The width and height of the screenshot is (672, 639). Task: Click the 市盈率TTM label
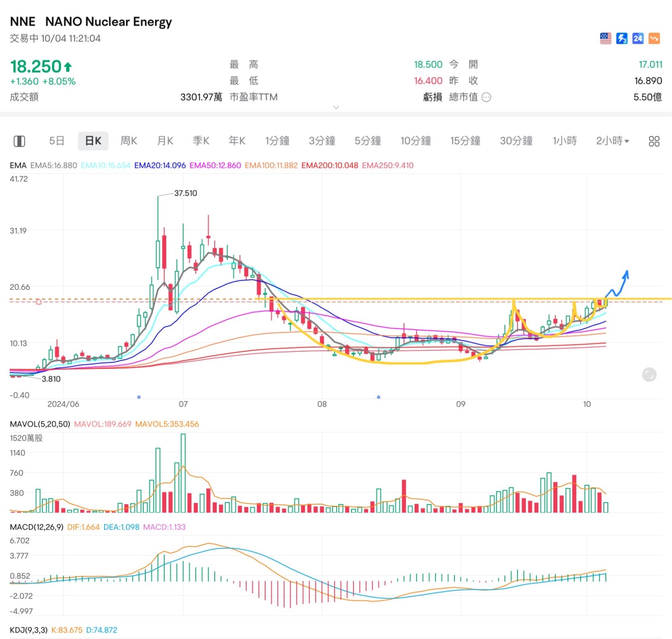(253, 97)
